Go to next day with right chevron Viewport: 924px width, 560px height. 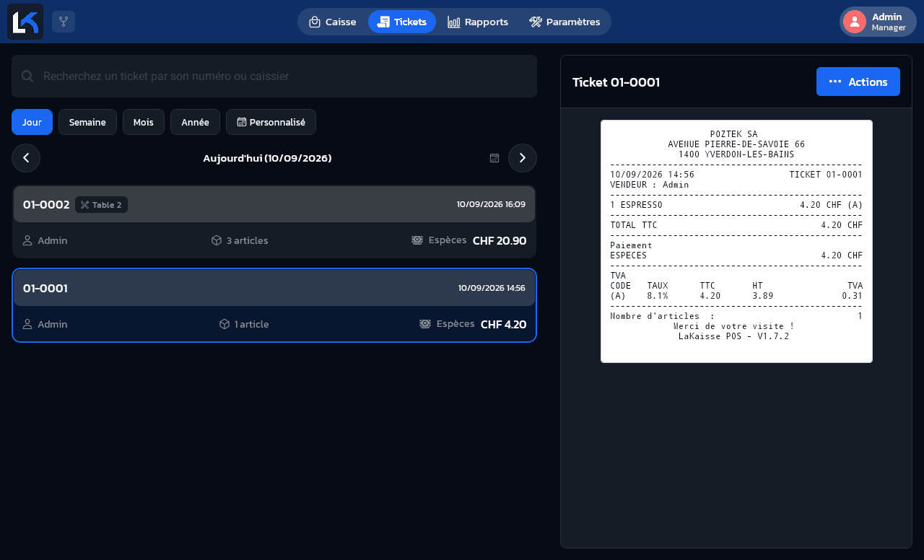tap(523, 158)
